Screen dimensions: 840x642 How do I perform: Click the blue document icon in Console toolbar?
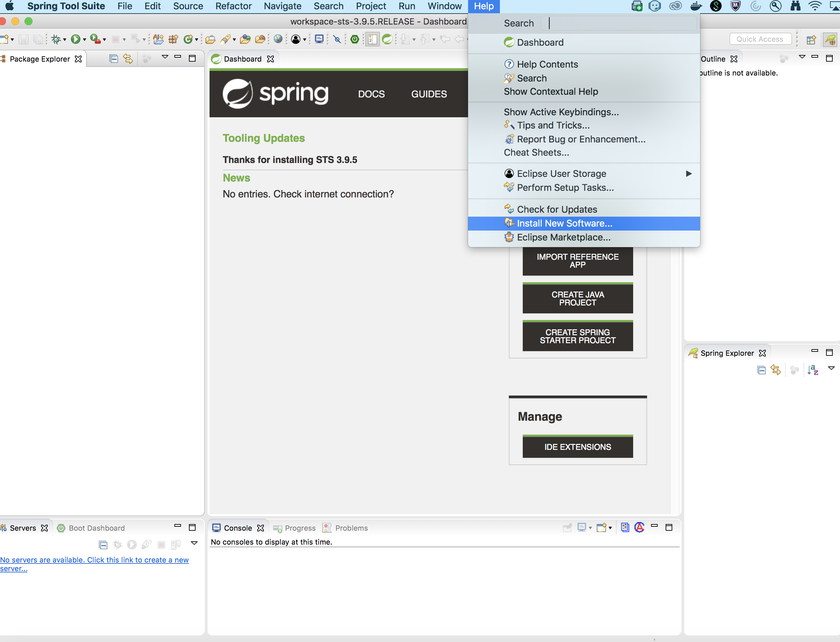625,527
